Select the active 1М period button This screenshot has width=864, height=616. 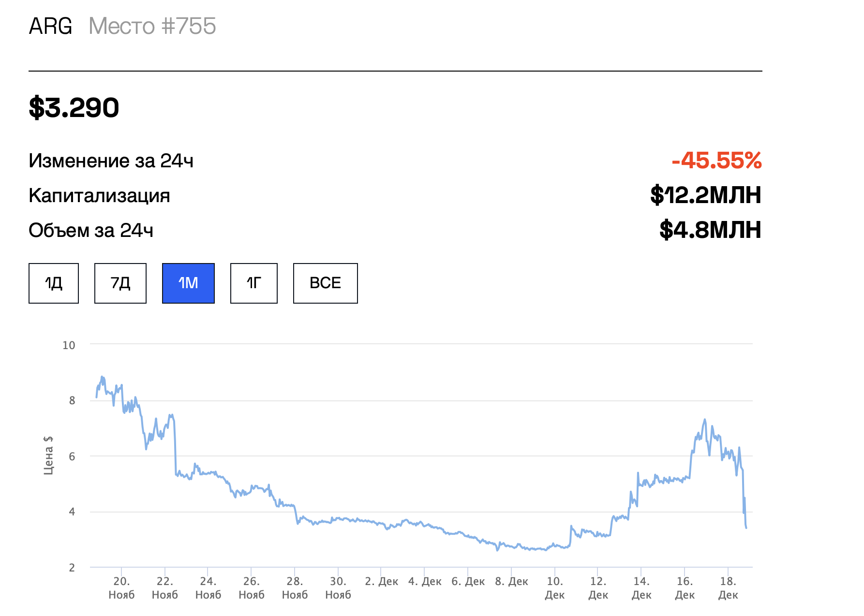tap(188, 283)
